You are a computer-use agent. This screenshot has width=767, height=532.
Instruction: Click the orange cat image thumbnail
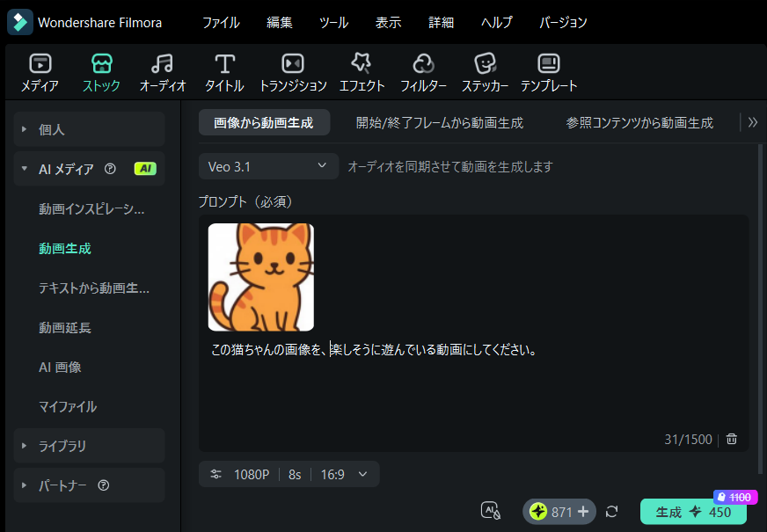(261, 277)
